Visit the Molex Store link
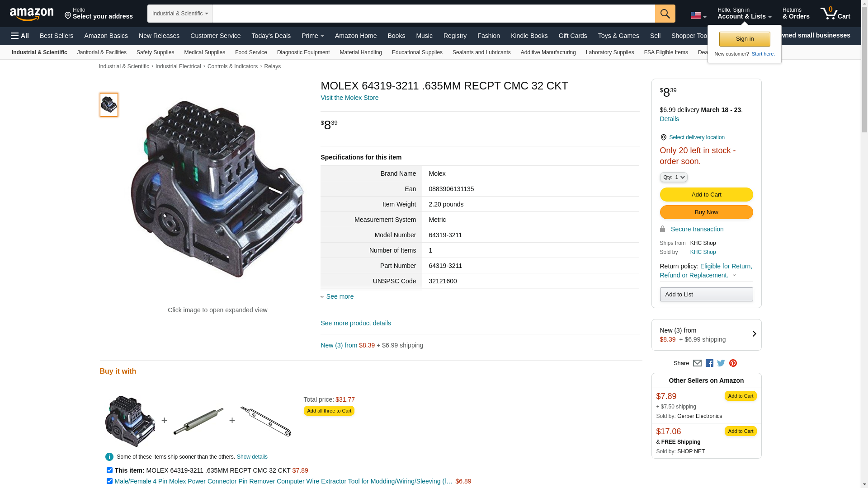Image resolution: width=868 pixels, height=488 pixels. 349,98
